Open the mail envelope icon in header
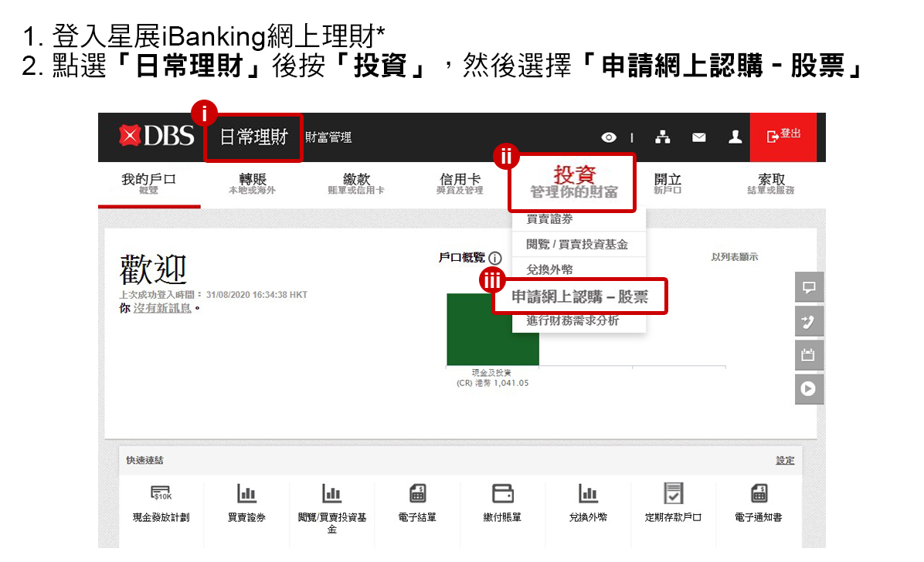This screenshot has height=562, width=924. tap(698, 137)
